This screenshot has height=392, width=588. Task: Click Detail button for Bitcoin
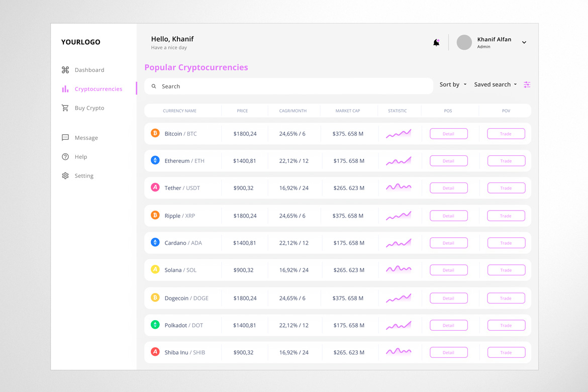448,134
